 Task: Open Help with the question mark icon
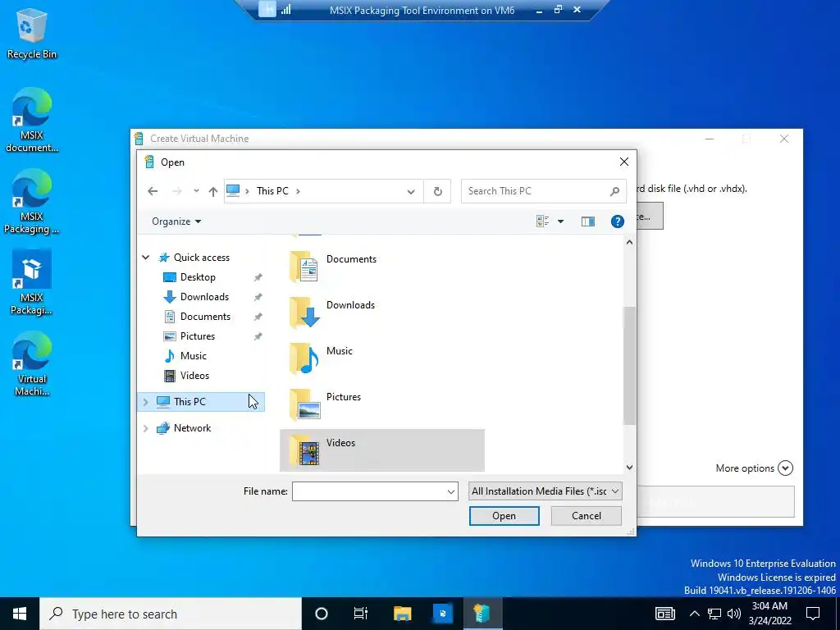617,221
